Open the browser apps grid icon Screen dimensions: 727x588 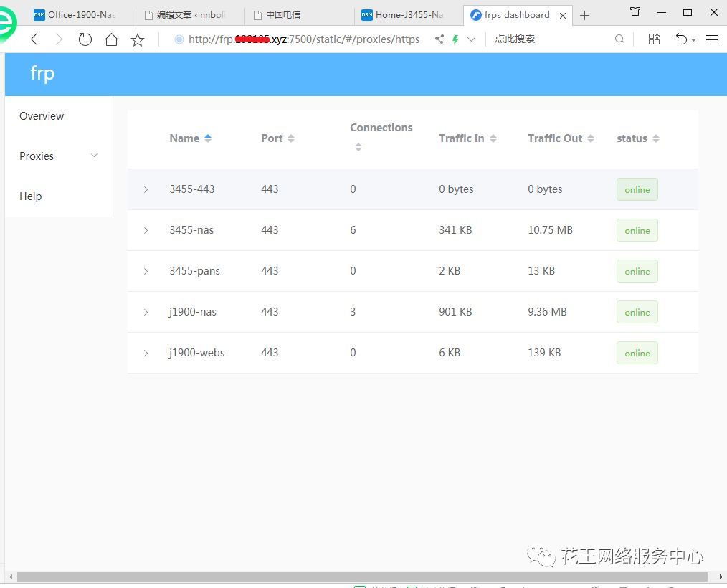pos(654,39)
